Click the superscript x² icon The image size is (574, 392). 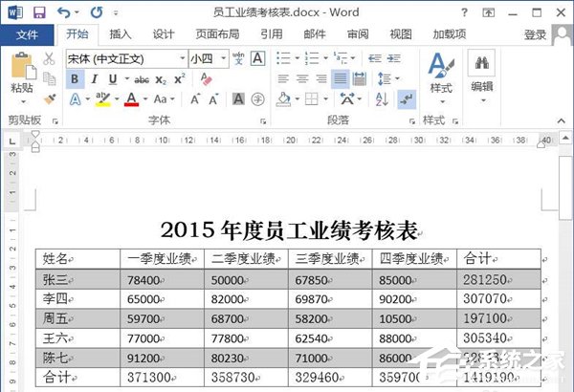click(x=178, y=79)
